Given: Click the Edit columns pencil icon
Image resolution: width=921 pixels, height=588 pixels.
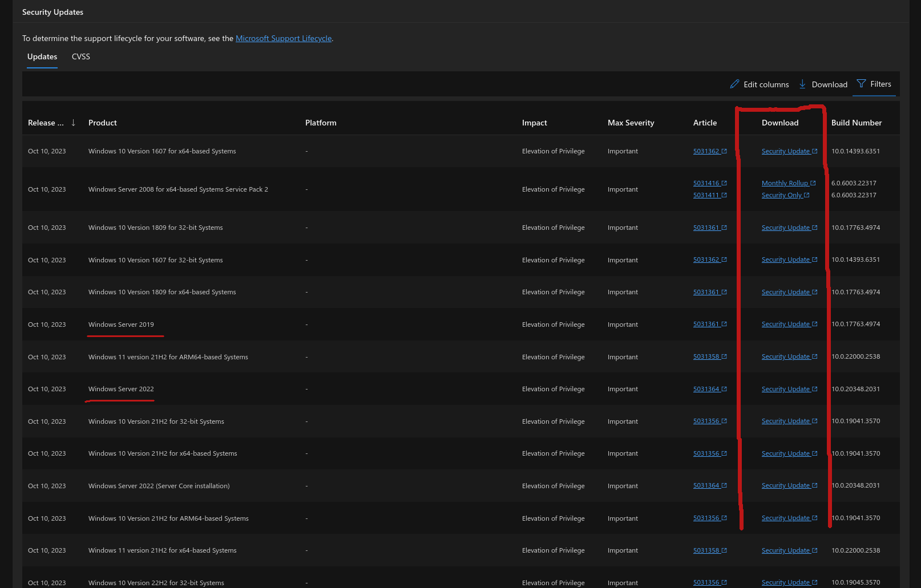Looking at the screenshot, I should pyautogui.click(x=734, y=84).
